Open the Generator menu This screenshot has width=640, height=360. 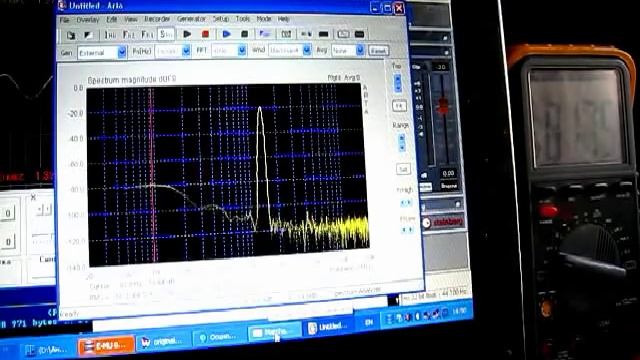[x=191, y=19]
